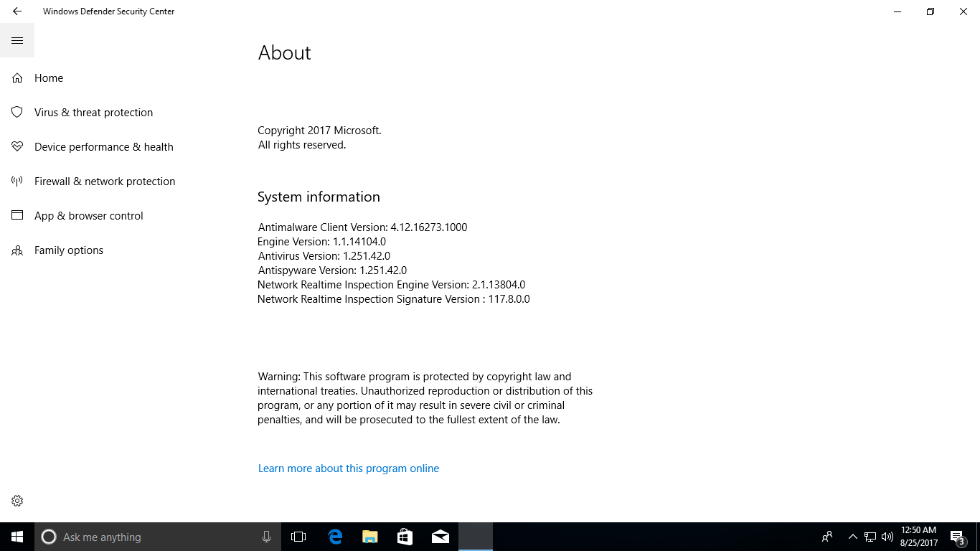Click the back arrow in the title bar
Screen dimensions: 980x551
coord(17,11)
